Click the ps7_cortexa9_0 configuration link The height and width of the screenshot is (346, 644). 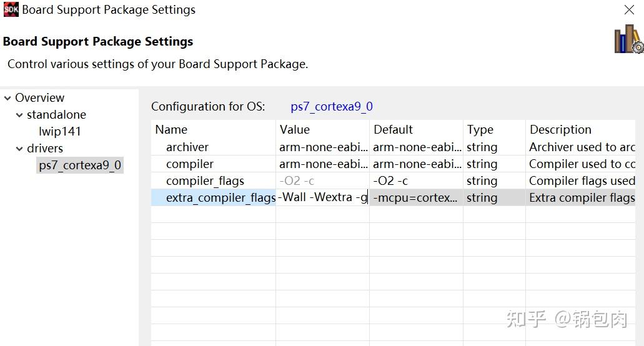coord(332,107)
